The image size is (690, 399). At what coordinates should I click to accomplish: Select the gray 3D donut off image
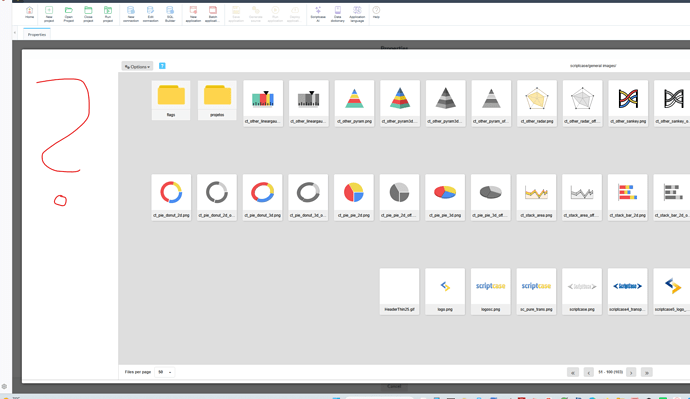pyautogui.click(x=308, y=198)
